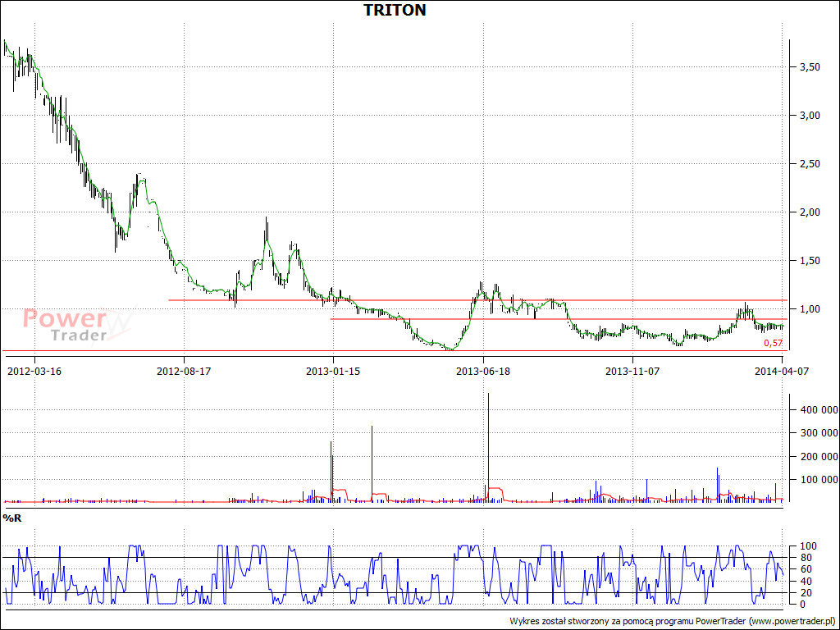Image resolution: width=840 pixels, height=630 pixels.
Task: Click the %R indicator label
Action: click(x=12, y=518)
